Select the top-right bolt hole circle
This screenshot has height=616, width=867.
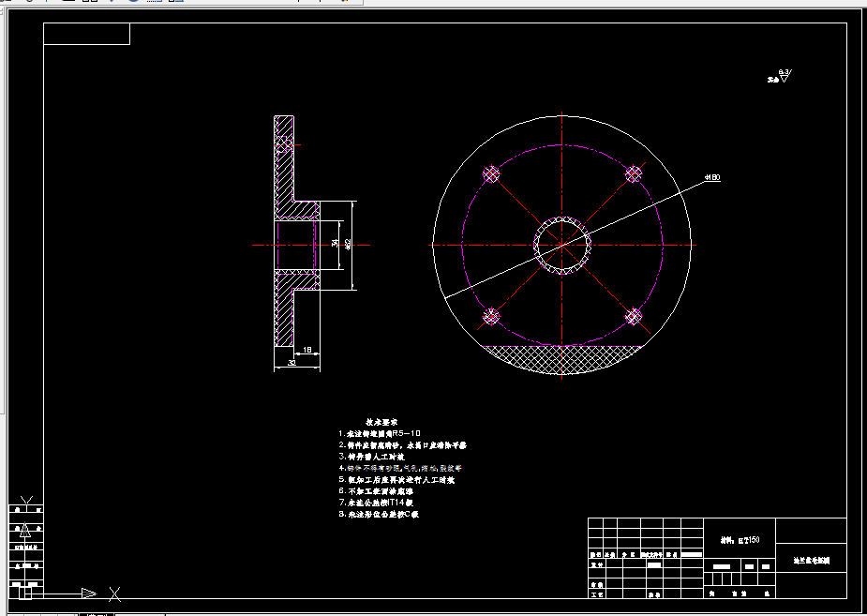pyautogui.click(x=634, y=174)
